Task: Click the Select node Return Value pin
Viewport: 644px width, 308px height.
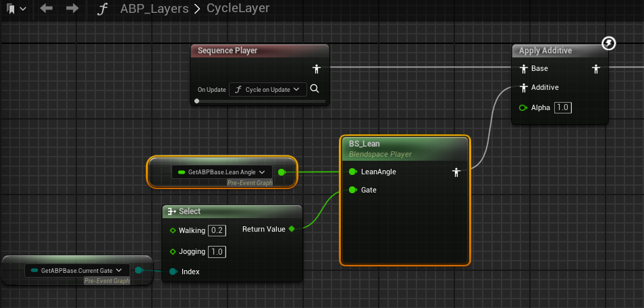Action: click(292, 229)
